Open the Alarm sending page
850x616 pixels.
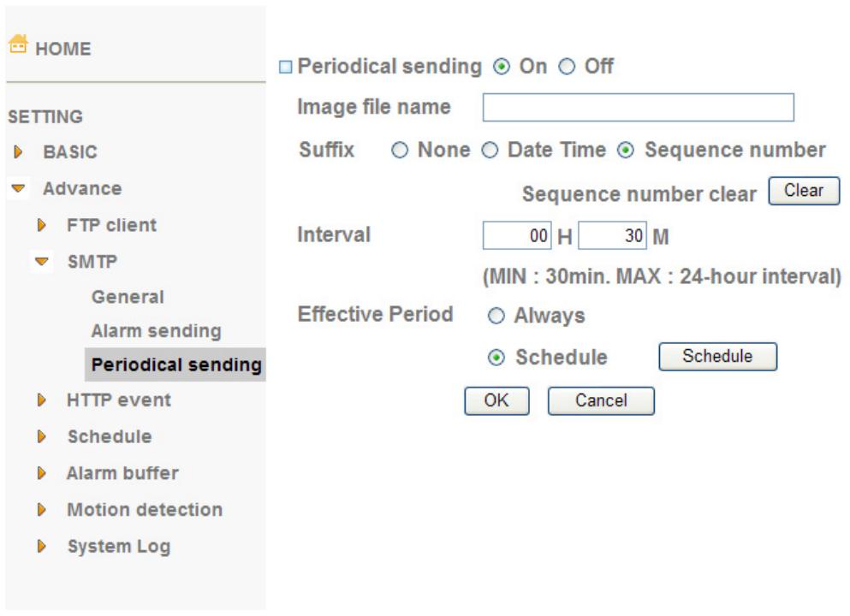(x=156, y=331)
